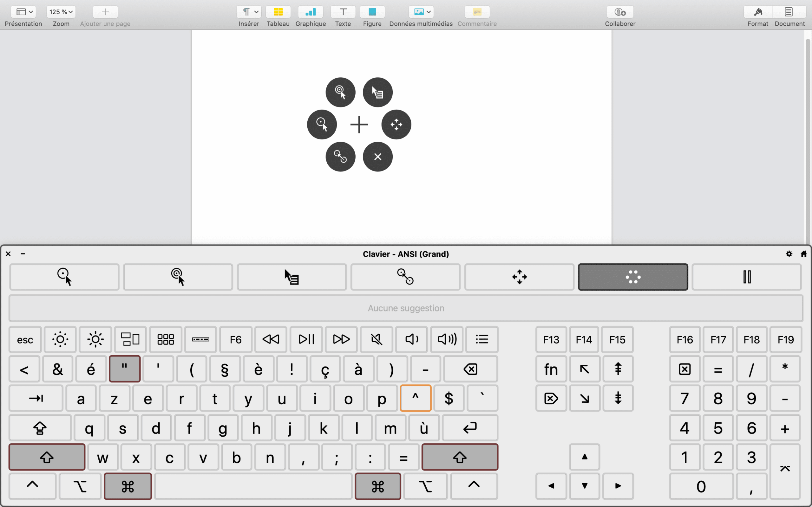Screen dimensions: 812x507
Task: Open the Présentation view dropdown
Action: click(x=23, y=12)
